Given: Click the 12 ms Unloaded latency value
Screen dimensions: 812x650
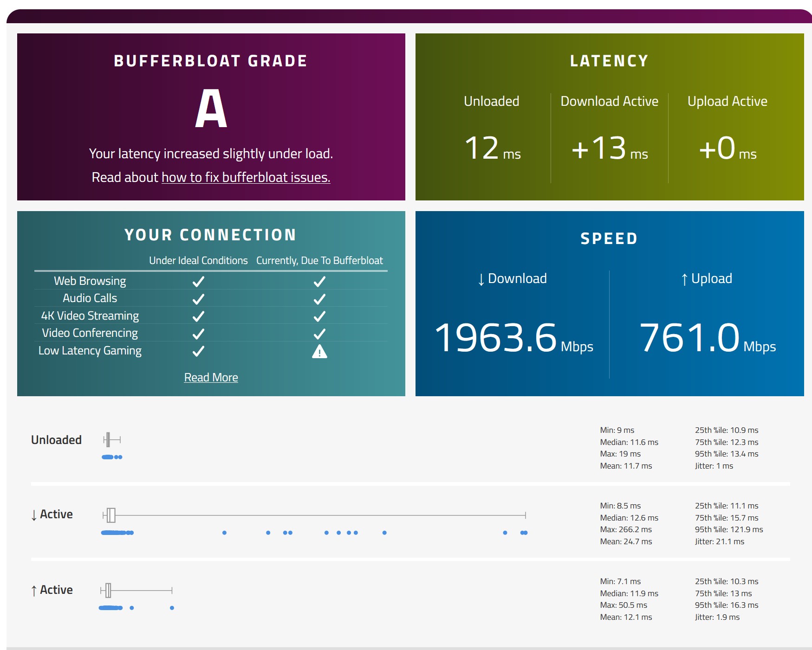Looking at the screenshot, I should 493,148.
